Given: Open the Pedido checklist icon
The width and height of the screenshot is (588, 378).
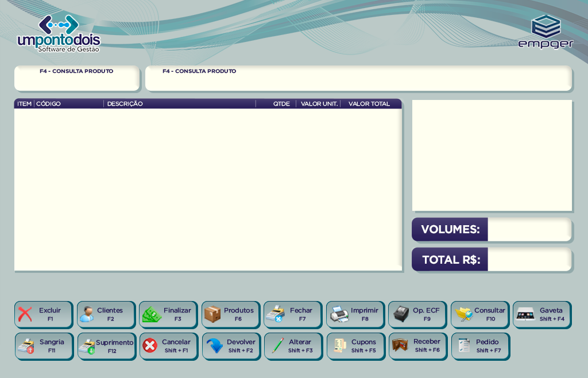Looking at the screenshot, I should click(x=464, y=346).
